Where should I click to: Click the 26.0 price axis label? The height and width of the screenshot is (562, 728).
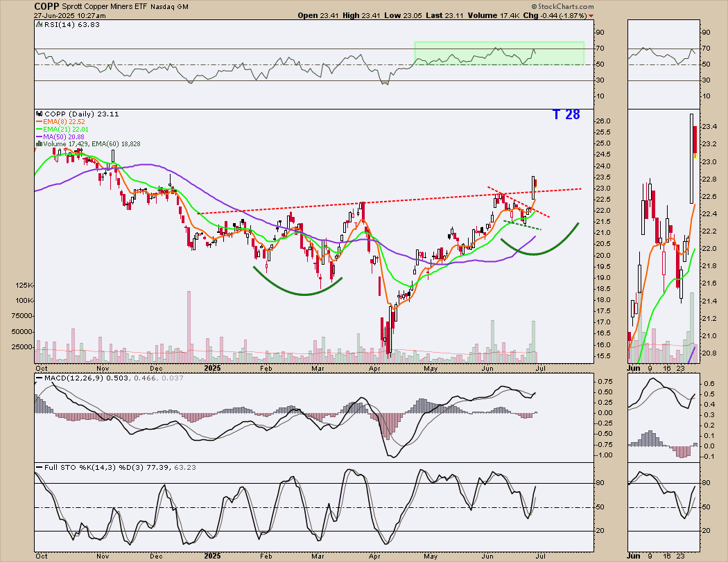pos(604,121)
